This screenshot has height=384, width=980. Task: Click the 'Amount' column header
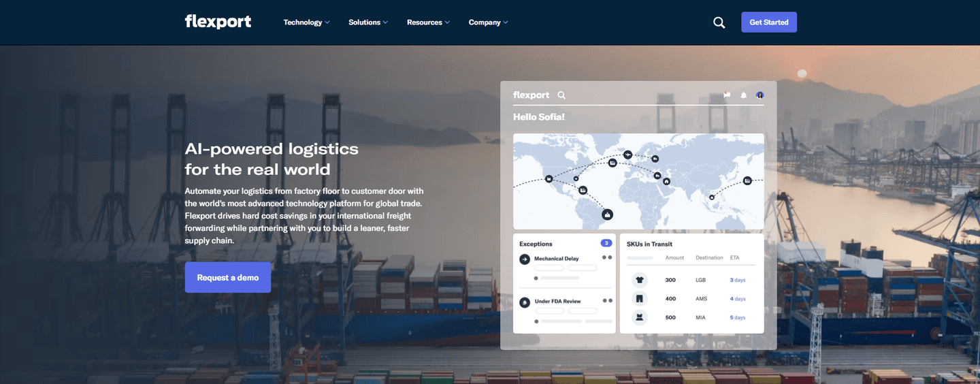coord(674,258)
